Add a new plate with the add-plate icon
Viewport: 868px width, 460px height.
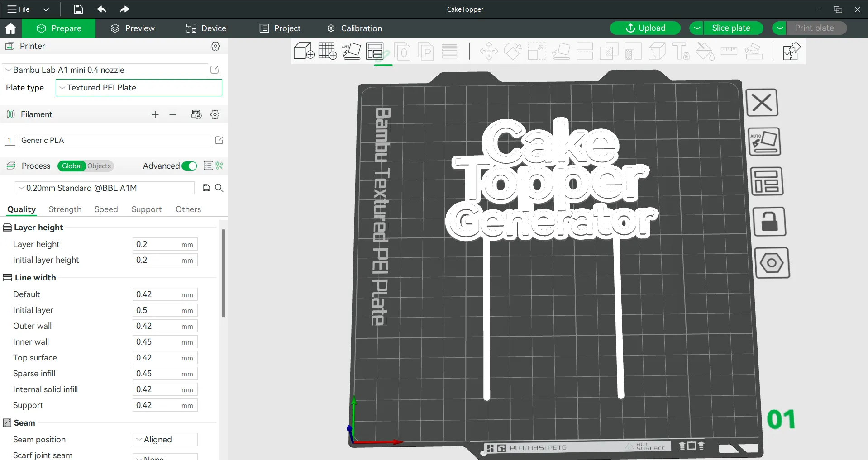coord(328,51)
